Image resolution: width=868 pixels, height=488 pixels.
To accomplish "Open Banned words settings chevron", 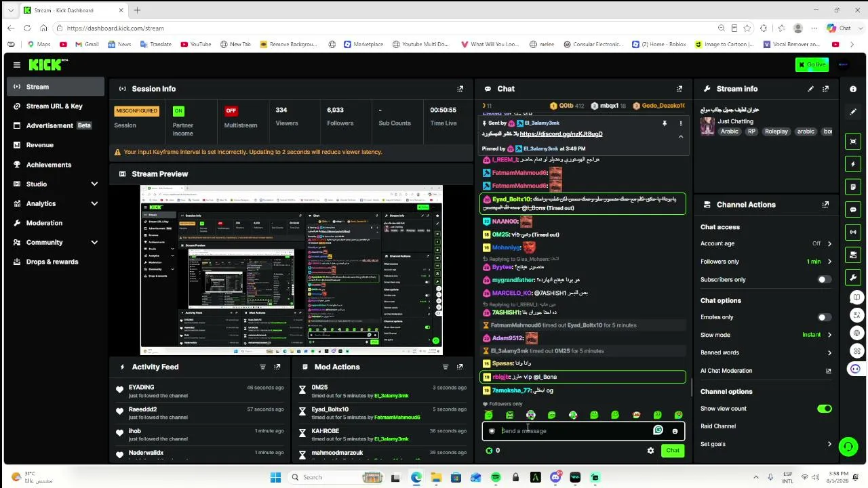I will [829, 352].
